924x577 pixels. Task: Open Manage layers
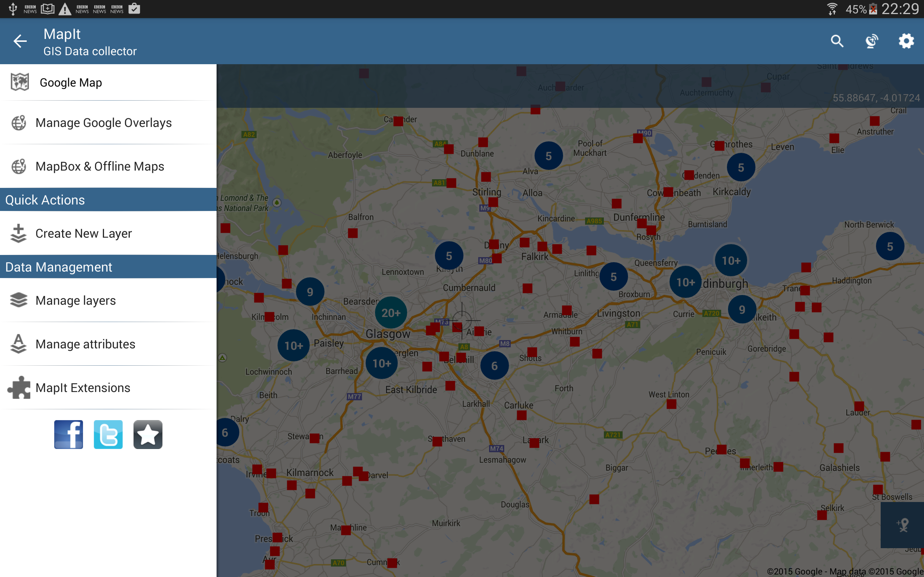coord(108,300)
